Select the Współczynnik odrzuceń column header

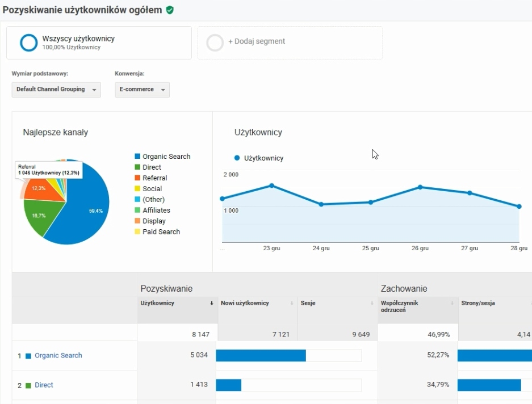(400, 306)
